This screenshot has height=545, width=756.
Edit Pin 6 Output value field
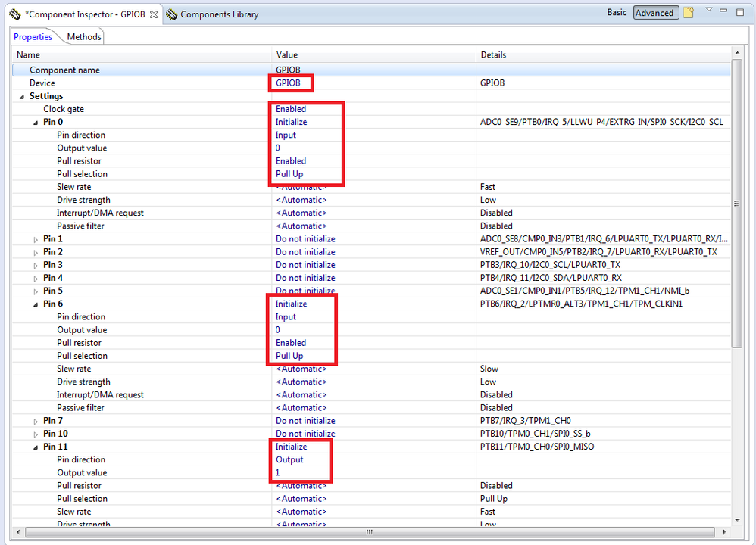coord(278,329)
